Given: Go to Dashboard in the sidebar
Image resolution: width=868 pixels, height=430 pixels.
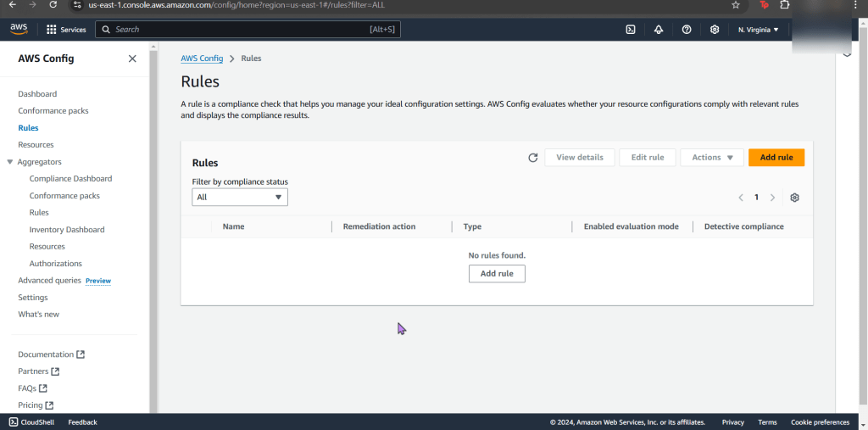Looking at the screenshot, I should tap(37, 94).
